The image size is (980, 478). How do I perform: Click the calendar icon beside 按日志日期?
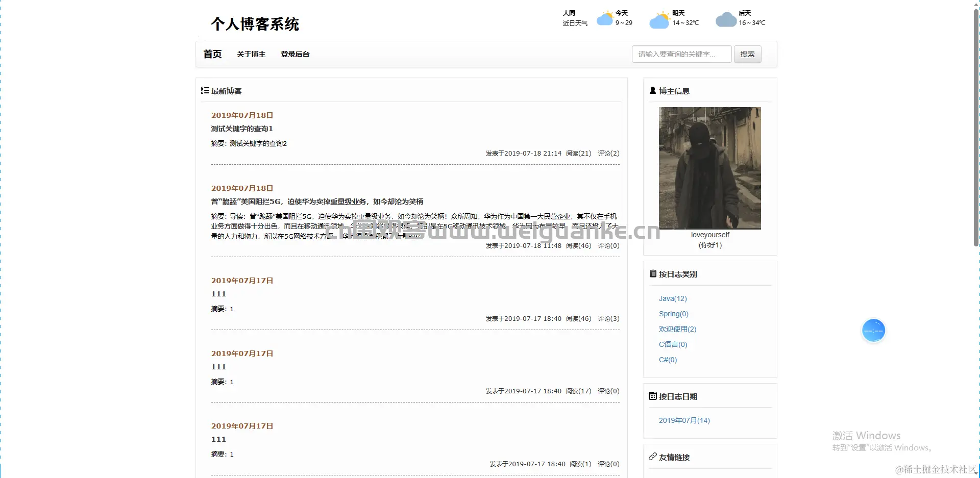652,396
